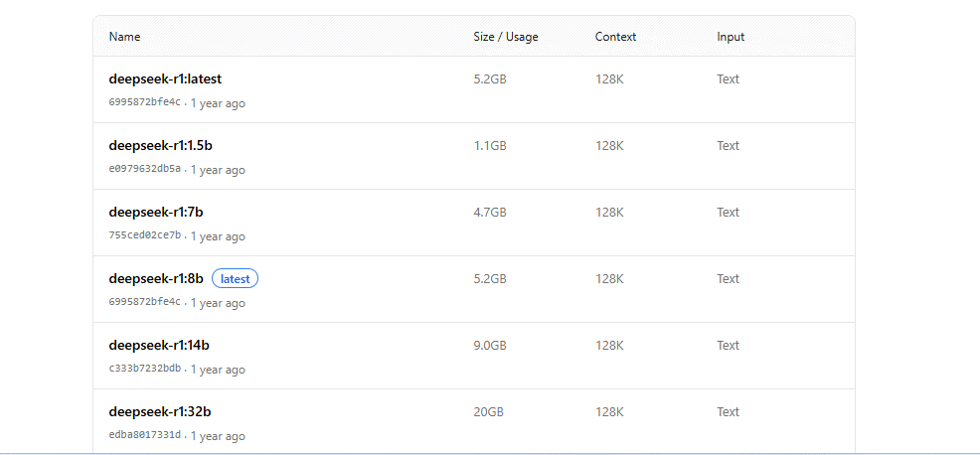Click Text input in deepseek-r1:7b row
Screen dimensions: 980x455
click(x=729, y=213)
